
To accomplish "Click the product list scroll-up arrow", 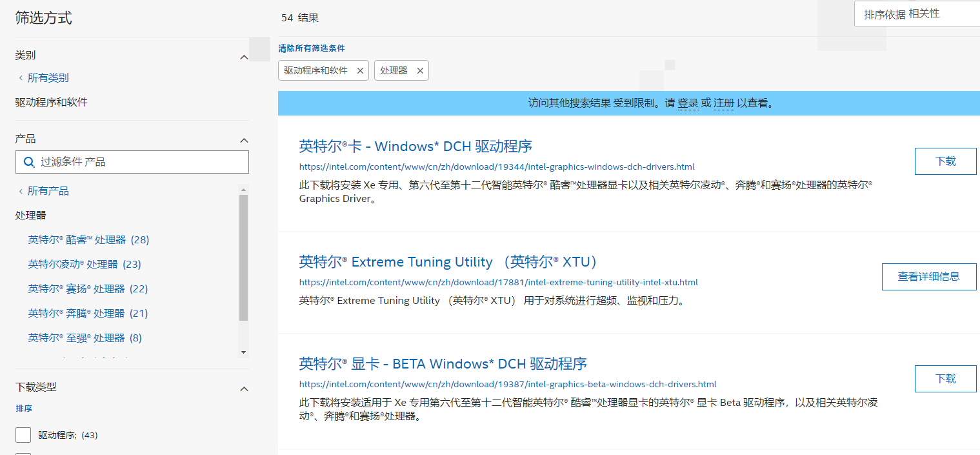I will point(243,190).
